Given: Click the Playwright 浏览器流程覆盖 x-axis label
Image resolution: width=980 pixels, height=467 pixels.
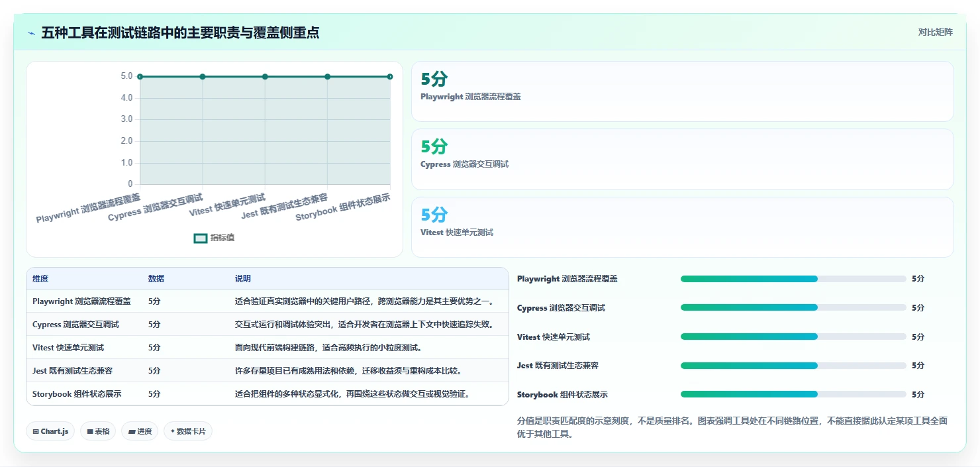Looking at the screenshot, I should coord(88,208).
